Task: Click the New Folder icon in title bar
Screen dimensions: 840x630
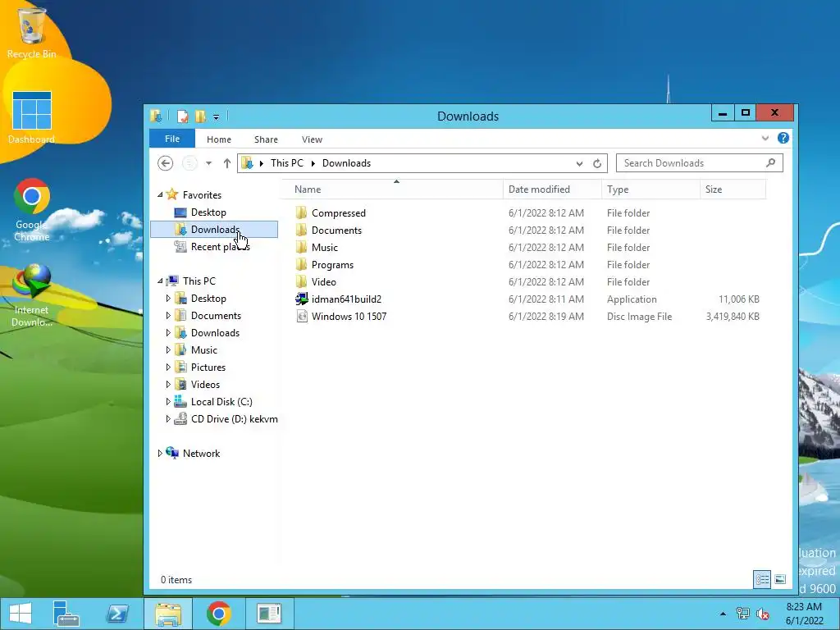Action: pos(200,116)
